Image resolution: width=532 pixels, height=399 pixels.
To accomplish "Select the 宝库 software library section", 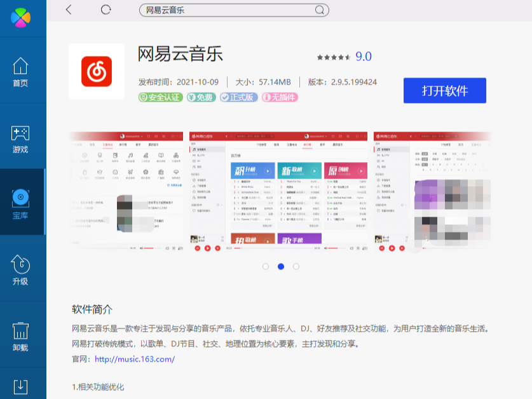I will [20, 204].
